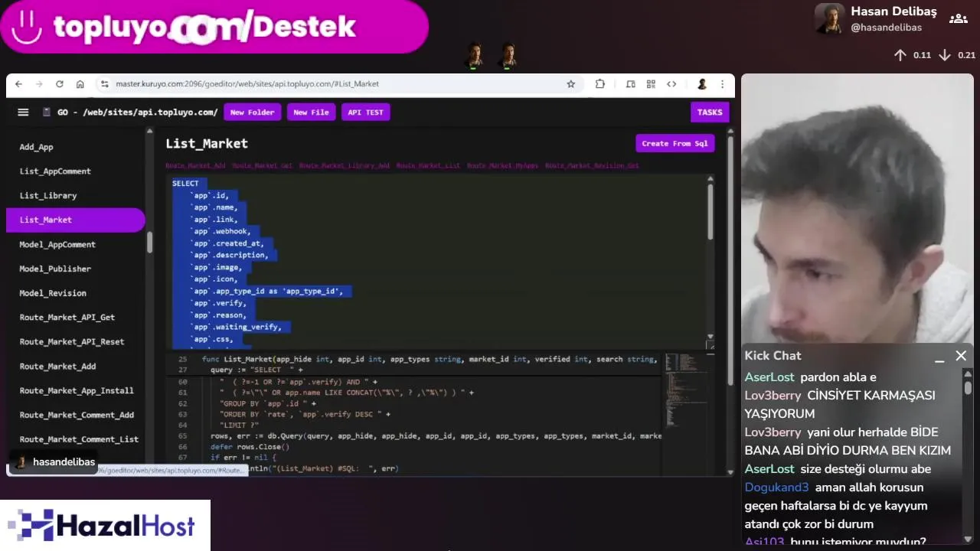Viewport: 980px width, 551px height.
Task: Click Hasan Delibaş profile picture
Action: click(829, 19)
